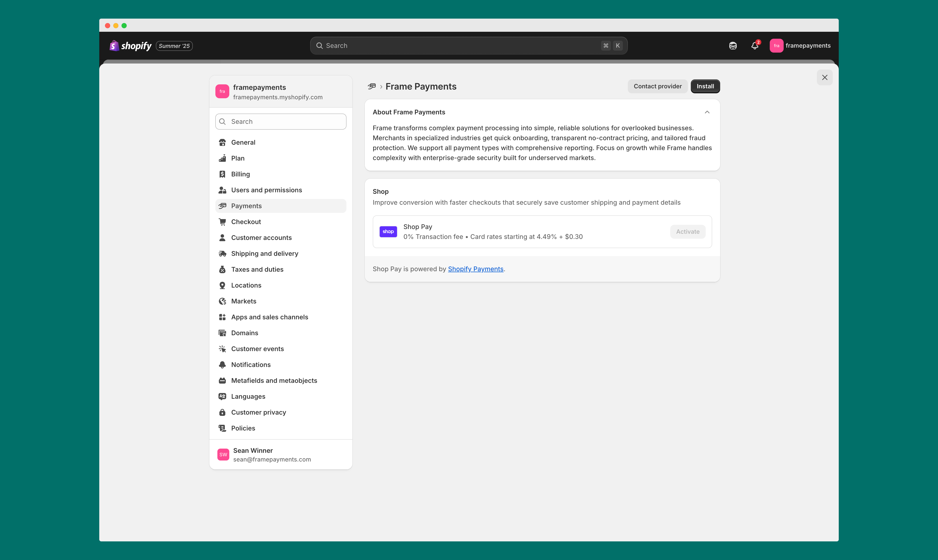Viewport: 938px width, 560px height.
Task: Click the Locations pin icon
Action: pyautogui.click(x=222, y=285)
